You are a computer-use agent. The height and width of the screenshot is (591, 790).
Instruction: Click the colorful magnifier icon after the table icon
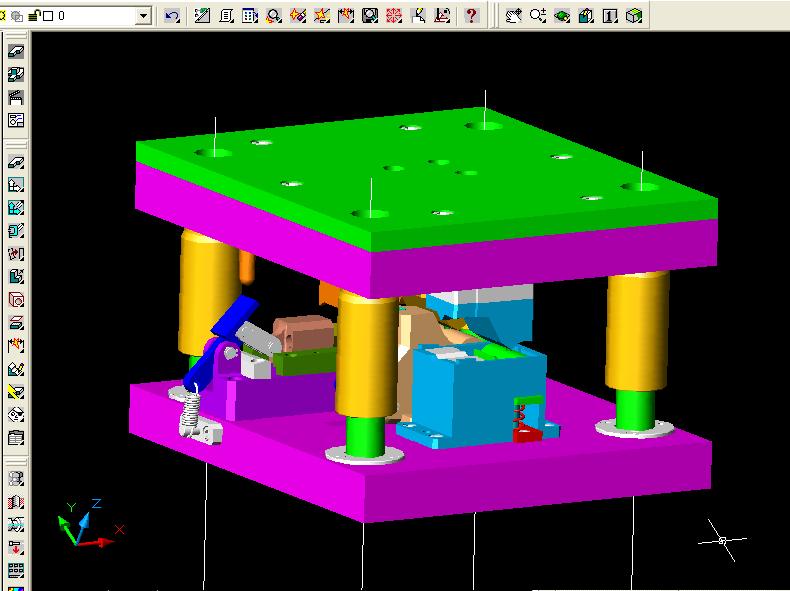[274, 16]
